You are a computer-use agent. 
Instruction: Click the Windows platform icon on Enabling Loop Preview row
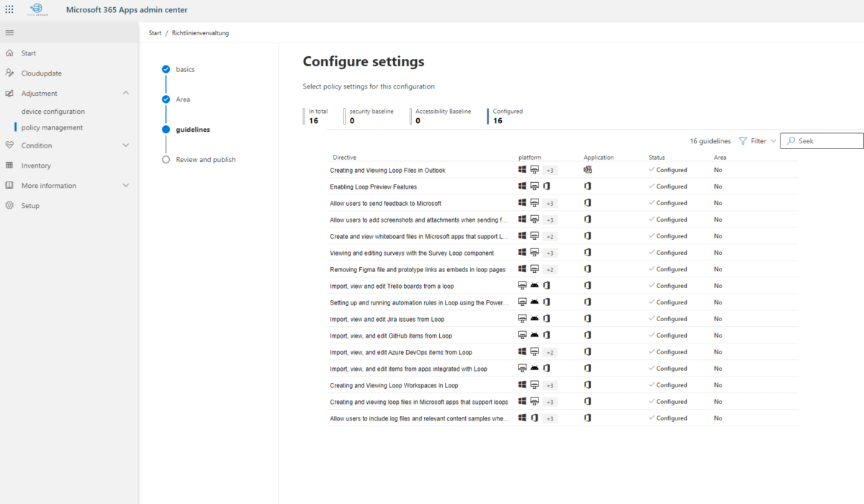click(x=522, y=186)
